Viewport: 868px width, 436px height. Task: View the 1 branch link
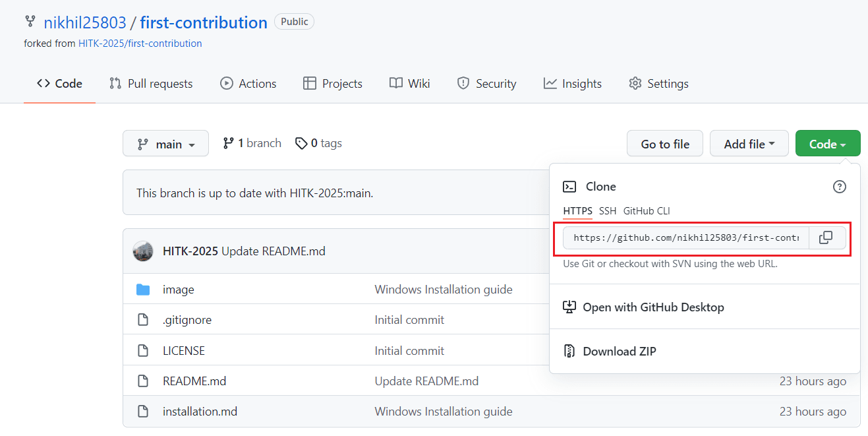pos(252,143)
